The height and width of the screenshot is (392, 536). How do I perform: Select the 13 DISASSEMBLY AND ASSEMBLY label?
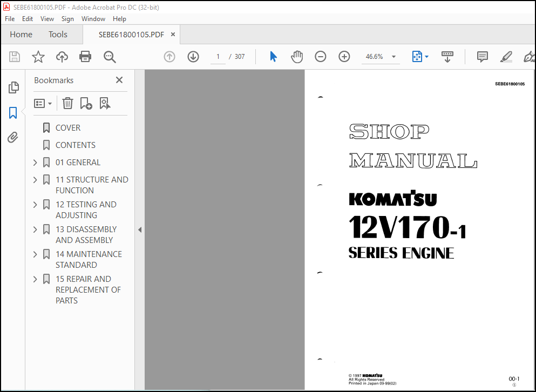[x=86, y=235]
